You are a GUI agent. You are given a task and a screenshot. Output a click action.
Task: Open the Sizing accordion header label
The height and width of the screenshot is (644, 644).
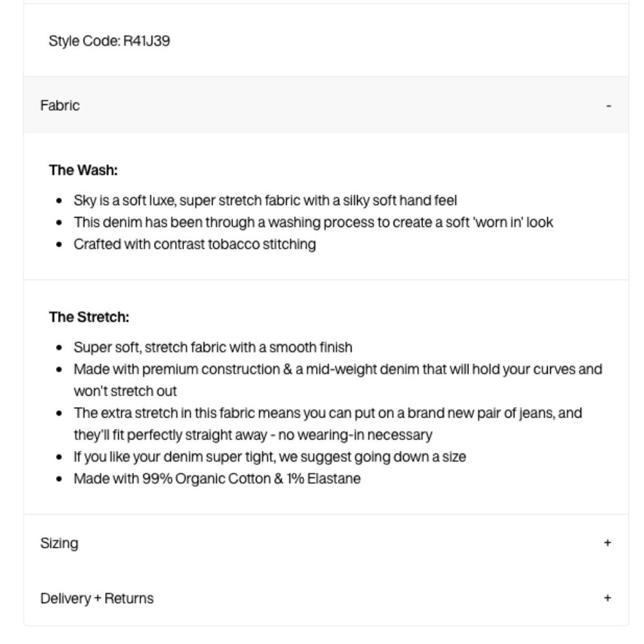pyautogui.click(x=59, y=543)
